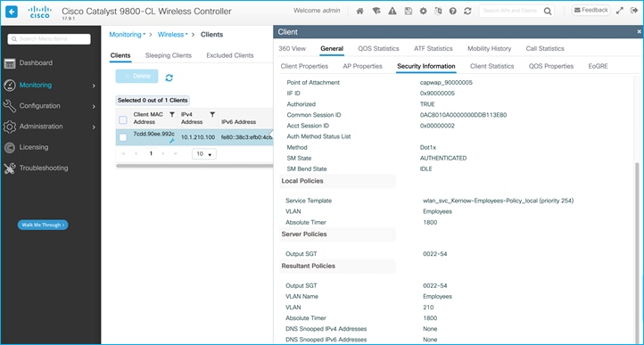This screenshot has width=644, height=345.
Task: Click the AUTHENTICATED SM State value
Action: coord(443,158)
